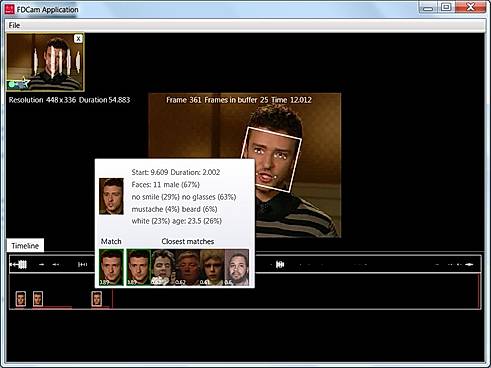Click the 'Start: 9.609 Duration: 2.002' text
The image size is (491, 368).
176,172
